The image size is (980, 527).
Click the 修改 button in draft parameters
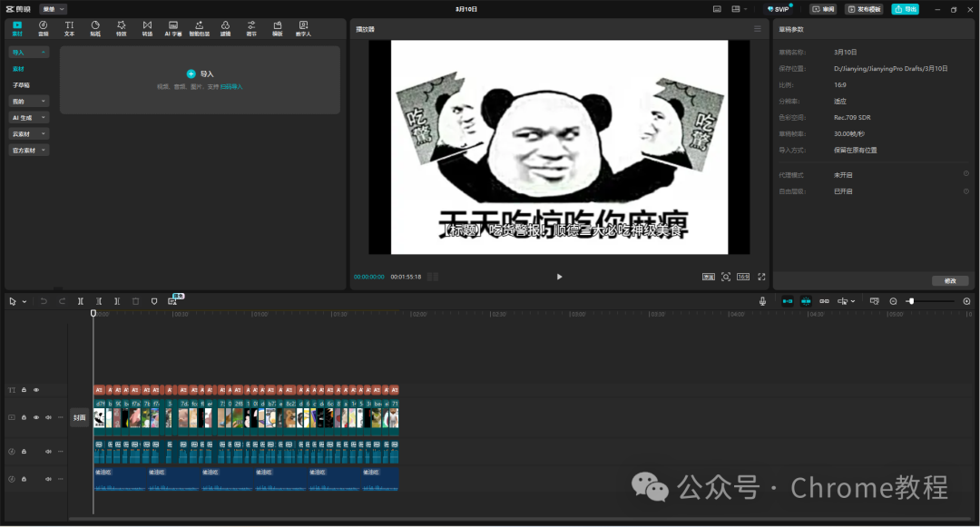point(950,281)
